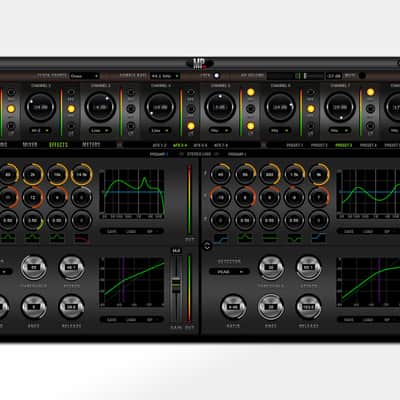The width and height of the screenshot is (400, 400).
Task: Open the Channel 4 Line input dropdown
Action: pos(160,130)
